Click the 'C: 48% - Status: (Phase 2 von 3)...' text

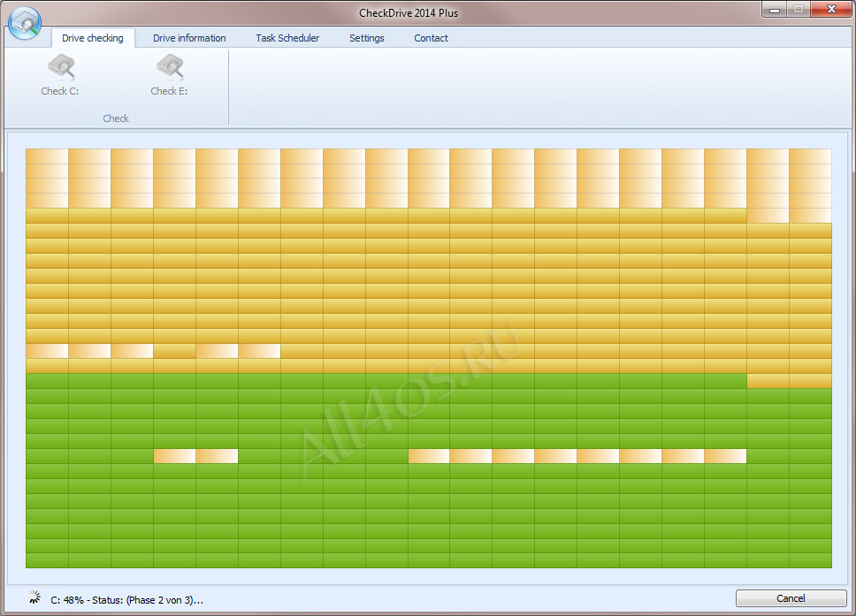127,600
